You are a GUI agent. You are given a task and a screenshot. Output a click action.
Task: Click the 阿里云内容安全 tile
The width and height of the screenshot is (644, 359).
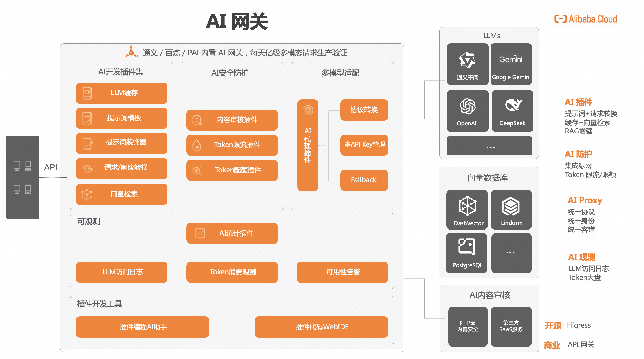coord(468,326)
